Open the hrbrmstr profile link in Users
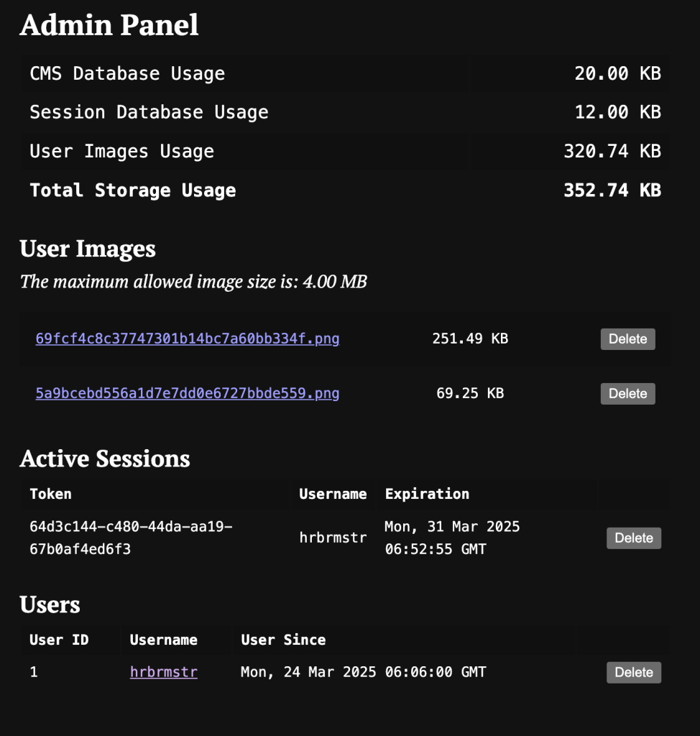The height and width of the screenshot is (736, 700). (x=164, y=672)
